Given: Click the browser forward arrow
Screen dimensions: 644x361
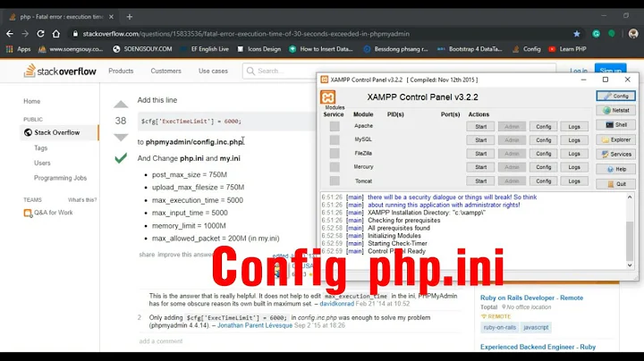Looking at the screenshot, I should (x=25, y=34).
